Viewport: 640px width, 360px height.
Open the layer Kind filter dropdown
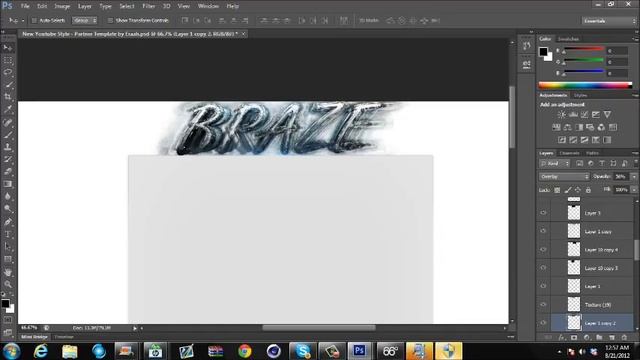555,163
